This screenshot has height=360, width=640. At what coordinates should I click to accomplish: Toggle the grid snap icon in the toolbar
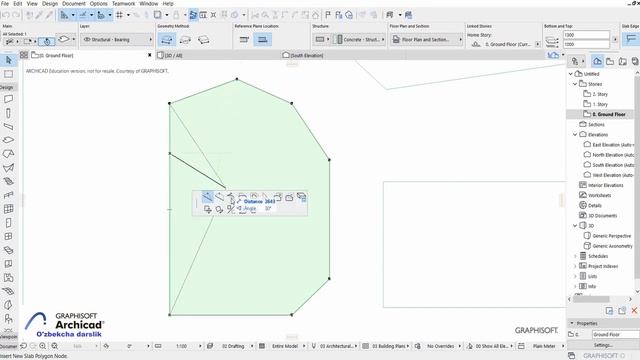coord(120,15)
